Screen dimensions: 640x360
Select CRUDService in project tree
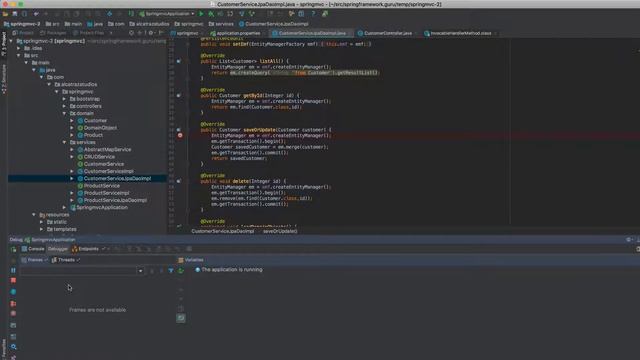click(x=99, y=157)
